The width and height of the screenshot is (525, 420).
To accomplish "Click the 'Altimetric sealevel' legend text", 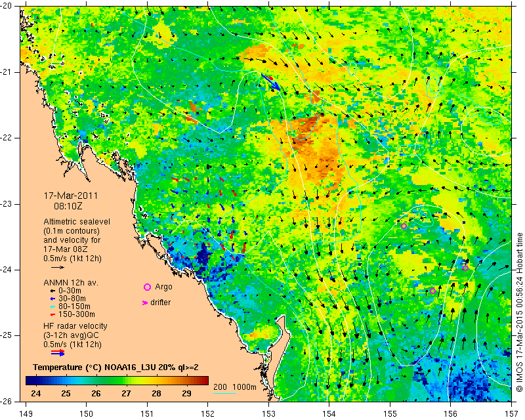I will [x=77, y=222].
